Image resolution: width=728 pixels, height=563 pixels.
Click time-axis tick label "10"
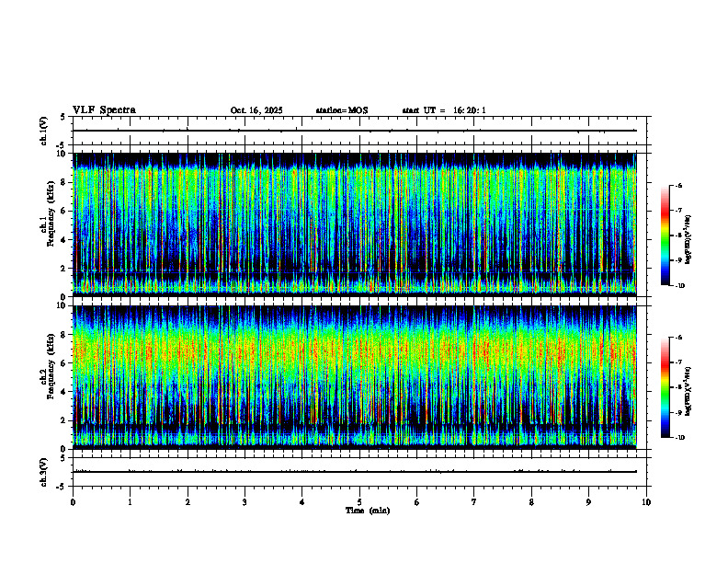tap(646, 502)
